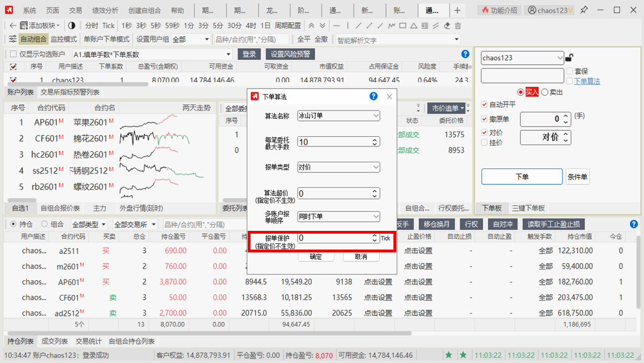Viewport: 644px width, 363px height.
Task: Open the 绩效分析 menu
Action: coord(105,10)
